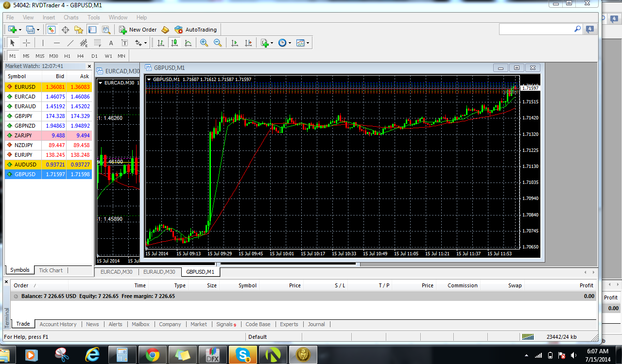Select the Trendline drawing tool
This screenshot has width=622, height=364.
(70, 43)
